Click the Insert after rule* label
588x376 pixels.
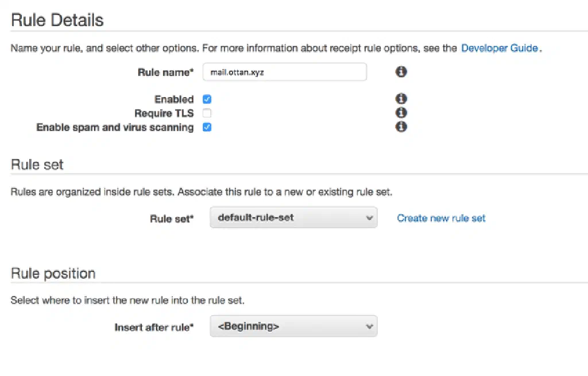pyautogui.click(x=154, y=327)
